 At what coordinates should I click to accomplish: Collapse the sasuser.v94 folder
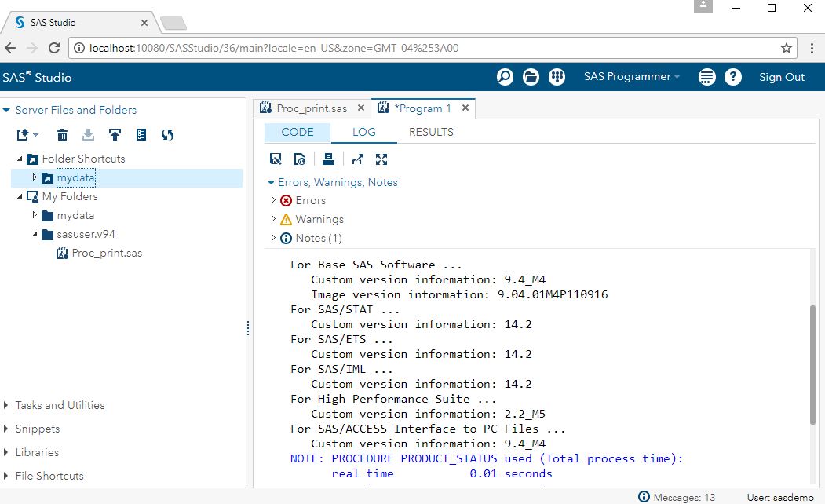[x=35, y=234]
